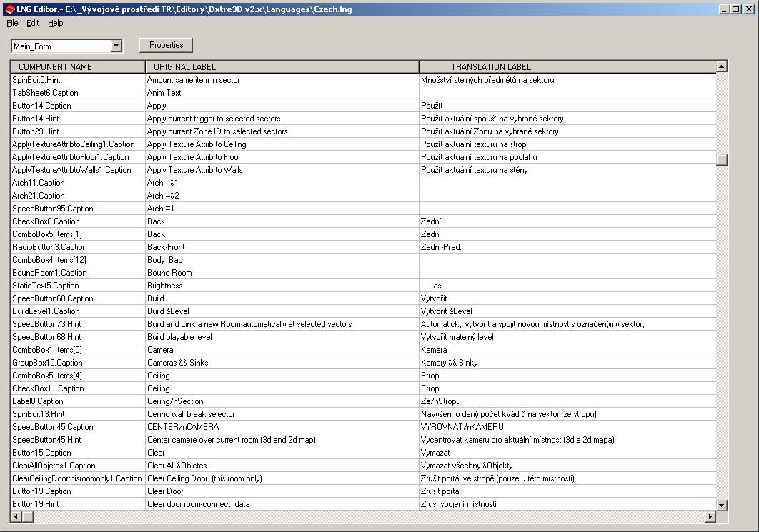Click the 'Kamera' translation cell
Viewport: 759px width, 532px height.
pyautogui.click(x=567, y=350)
